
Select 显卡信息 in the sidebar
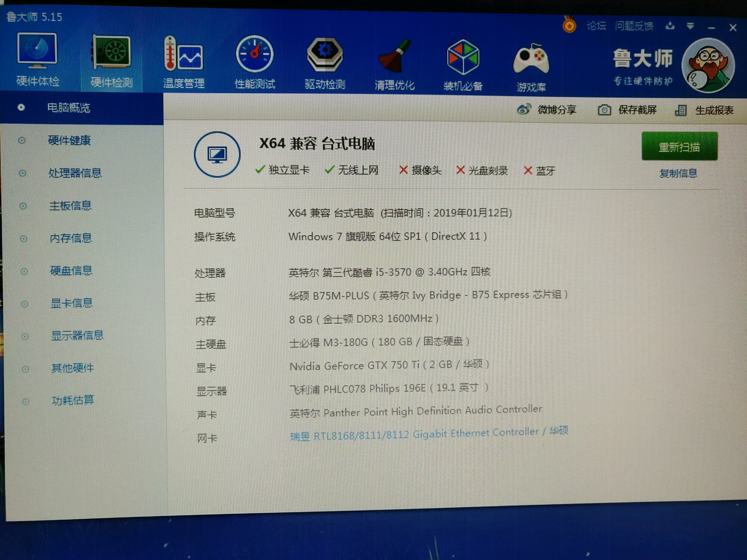click(x=71, y=303)
